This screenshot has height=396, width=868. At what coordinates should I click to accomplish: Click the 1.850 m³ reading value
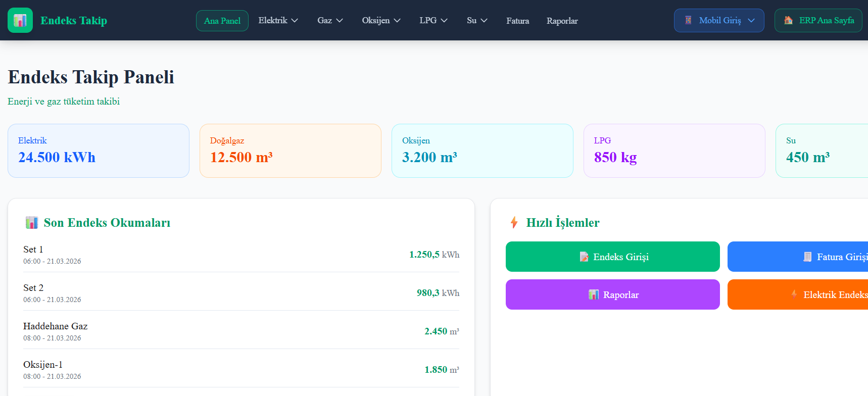(442, 370)
